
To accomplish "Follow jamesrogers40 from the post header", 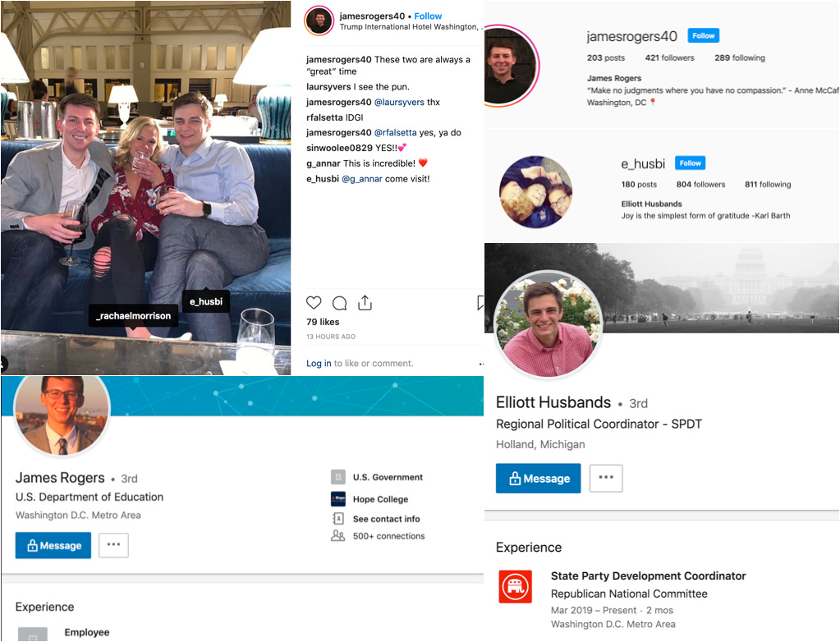I will pyautogui.click(x=428, y=16).
